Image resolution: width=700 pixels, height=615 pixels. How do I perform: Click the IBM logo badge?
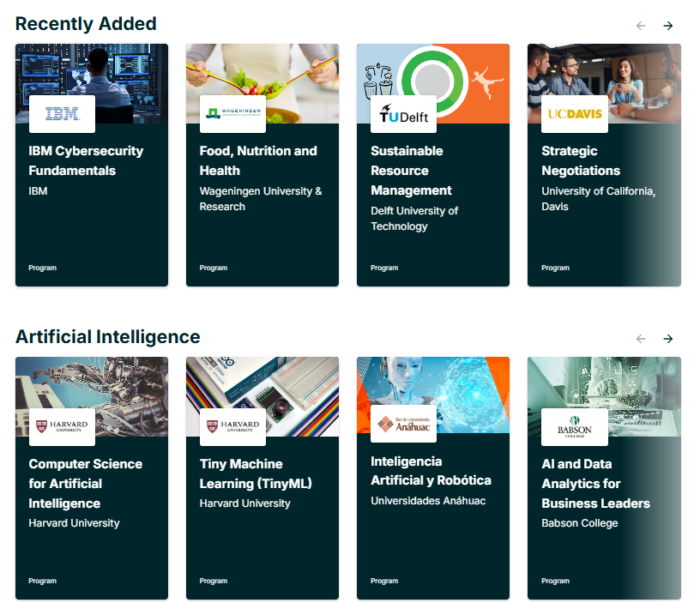pyautogui.click(x=62, y=113)
